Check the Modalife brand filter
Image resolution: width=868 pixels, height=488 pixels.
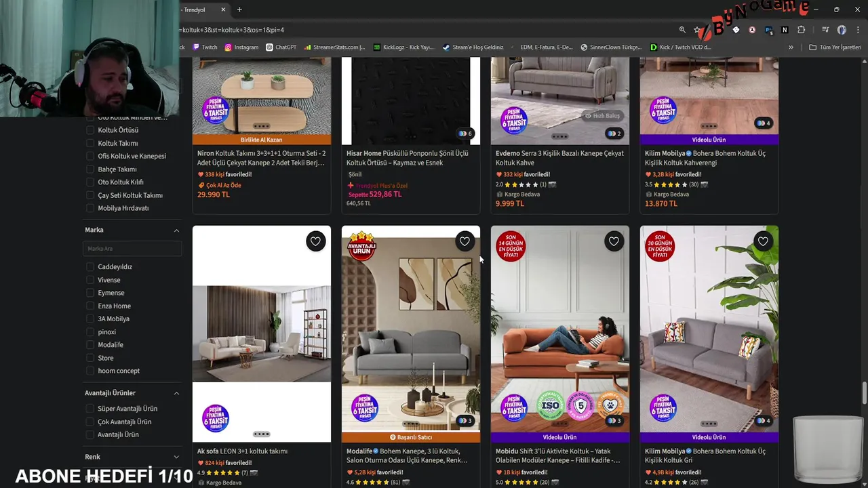click(90, 345)
